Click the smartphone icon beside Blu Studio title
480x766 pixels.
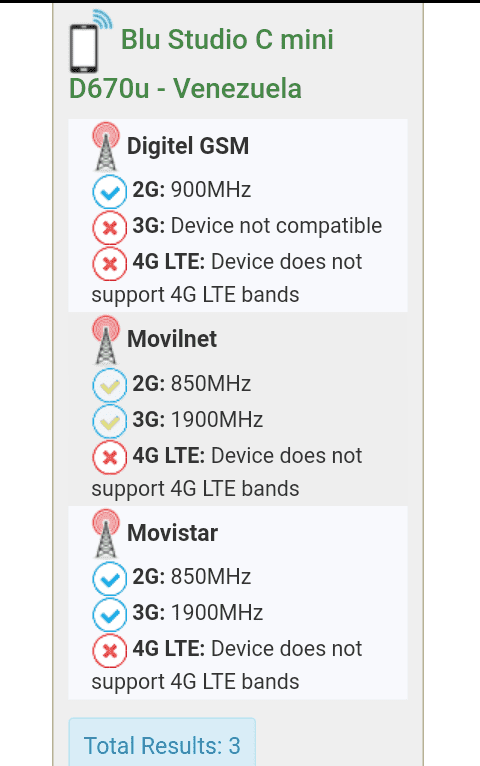[x=91, y=41]
